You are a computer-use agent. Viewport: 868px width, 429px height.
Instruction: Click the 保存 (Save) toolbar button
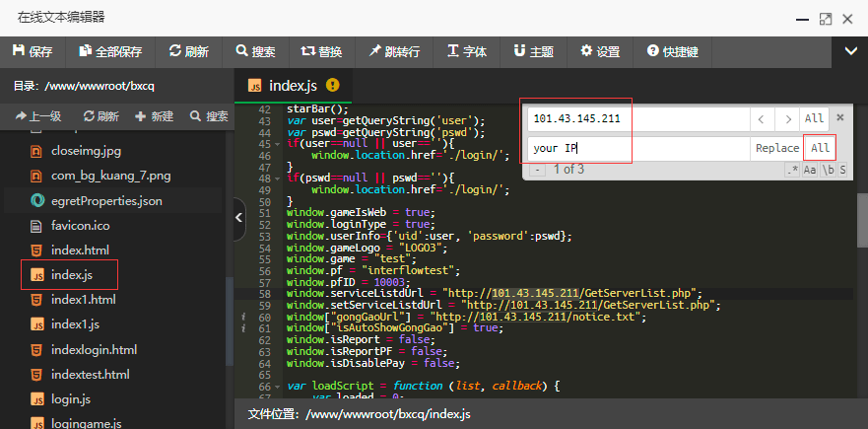32,51
